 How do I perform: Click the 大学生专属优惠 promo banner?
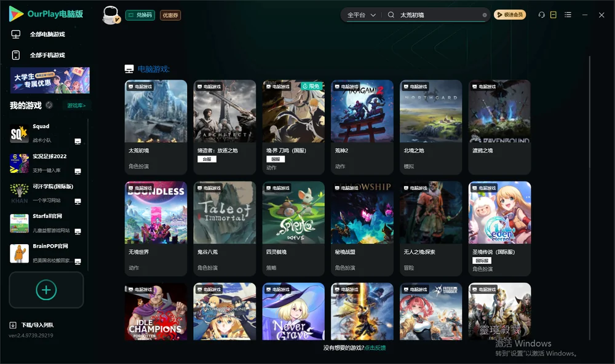coord(50,81)
